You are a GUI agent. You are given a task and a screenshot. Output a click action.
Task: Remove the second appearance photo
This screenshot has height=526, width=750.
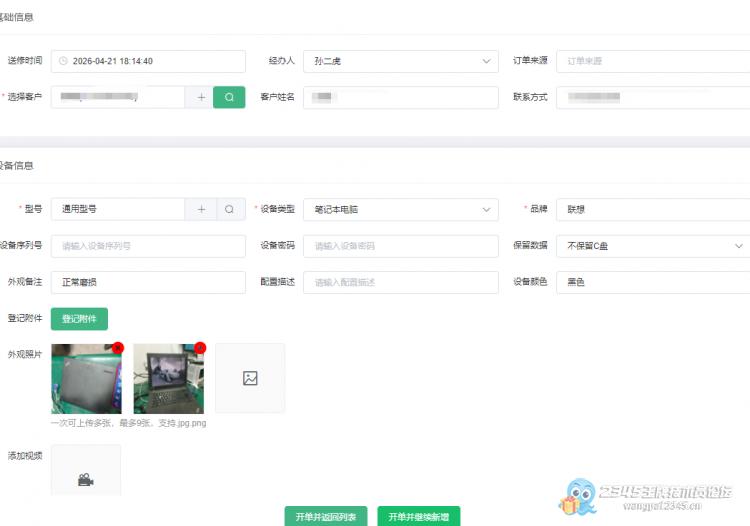[199, 348]
